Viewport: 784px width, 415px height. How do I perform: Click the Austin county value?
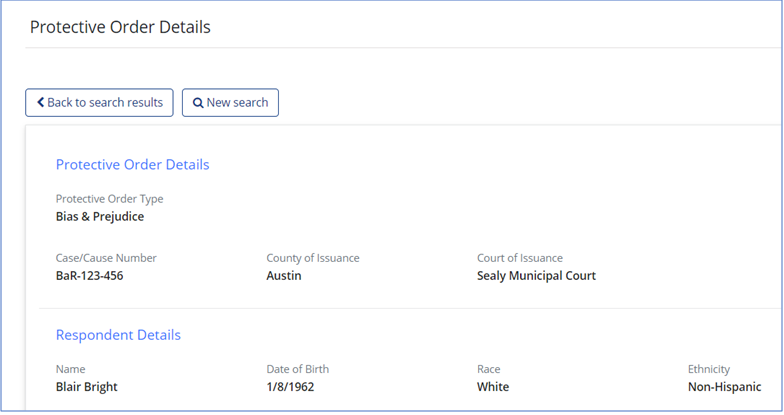coord(284,276)
